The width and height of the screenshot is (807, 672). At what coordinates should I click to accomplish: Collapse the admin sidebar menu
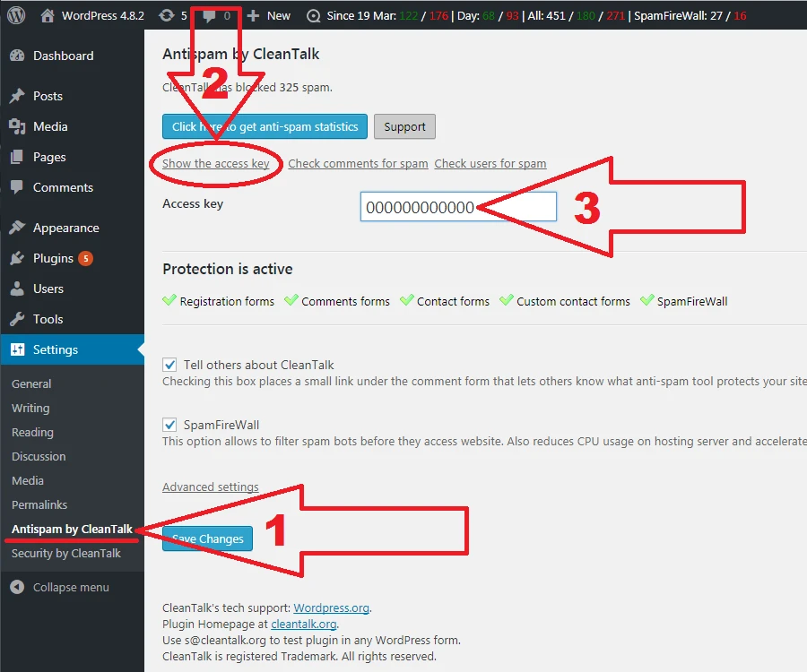(59, 587)
